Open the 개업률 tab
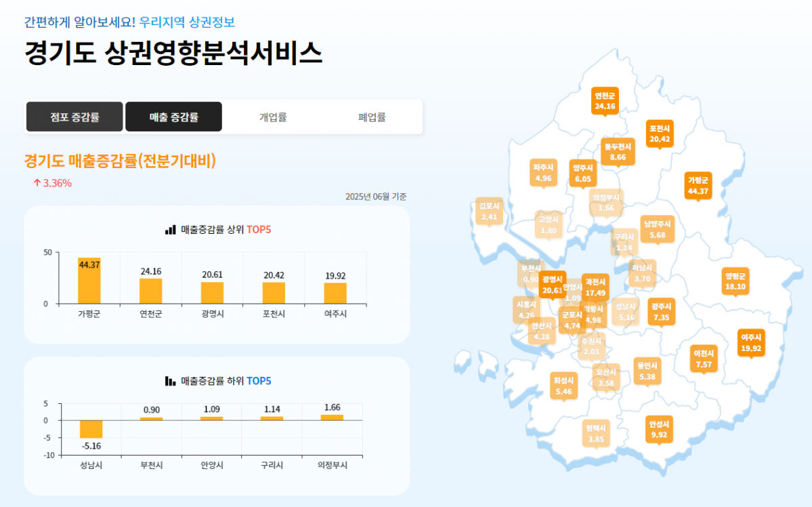The width and height of the screenshot is (812, 507). (274, 116)
